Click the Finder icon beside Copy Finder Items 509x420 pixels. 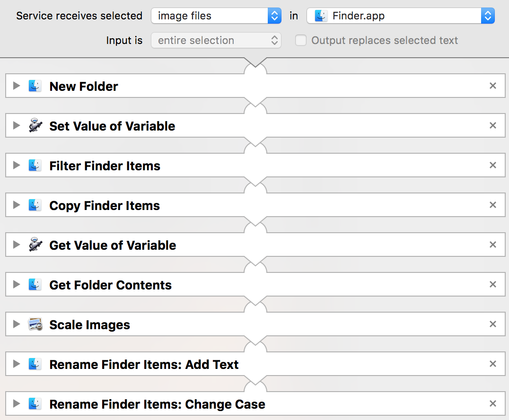click(x=35, y=205)
